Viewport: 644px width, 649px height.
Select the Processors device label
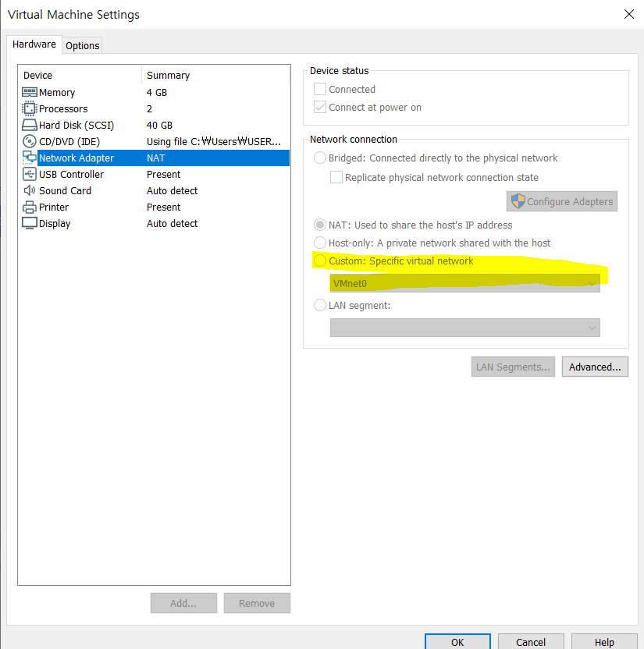tap(63, 109)
